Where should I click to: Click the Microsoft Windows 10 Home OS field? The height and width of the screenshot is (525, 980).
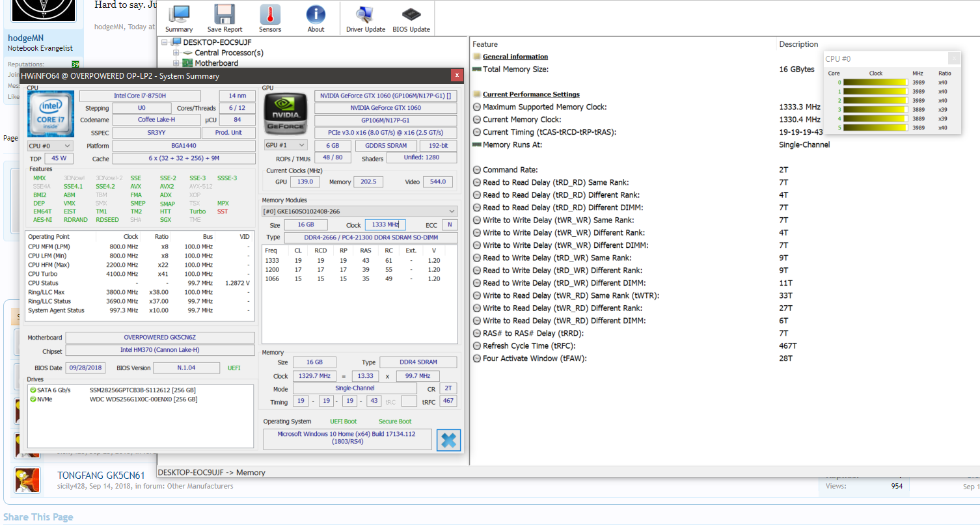click(347, 439)
